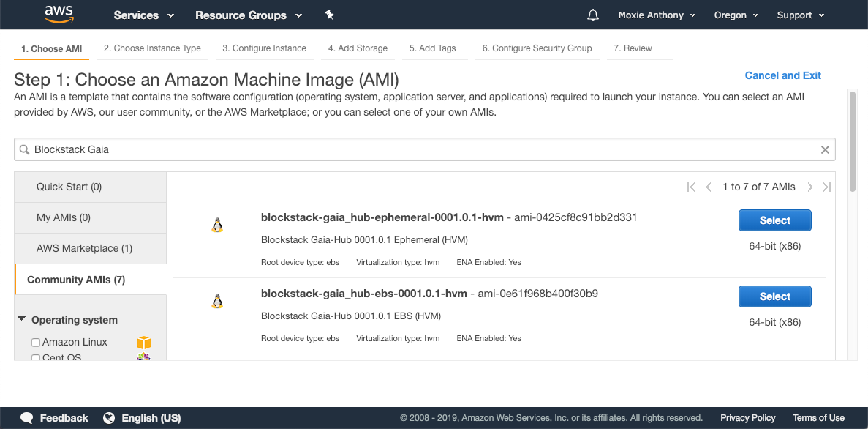Viewport: 868px width, 429px height.
Task: Click the '1 to 7 of 7 AMIs' count
Action: [759, 187]
